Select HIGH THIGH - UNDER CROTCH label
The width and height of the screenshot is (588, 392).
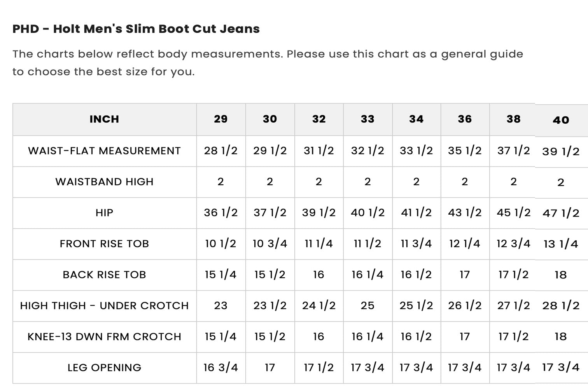point(104,306)
